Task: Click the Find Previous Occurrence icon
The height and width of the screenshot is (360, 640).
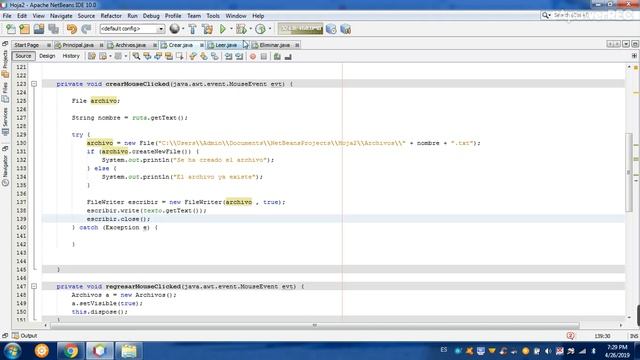Action: pos(147,56)
